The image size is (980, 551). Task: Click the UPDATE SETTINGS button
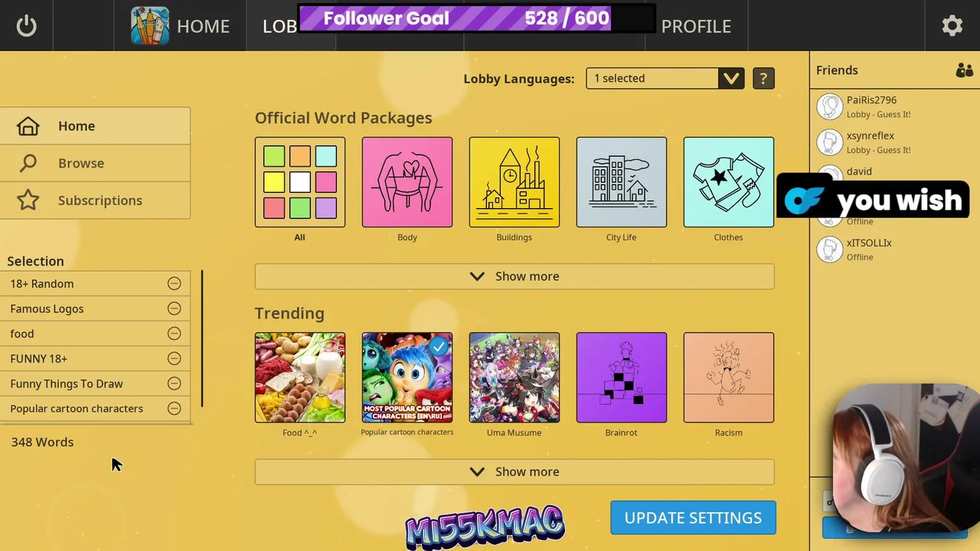693,518
